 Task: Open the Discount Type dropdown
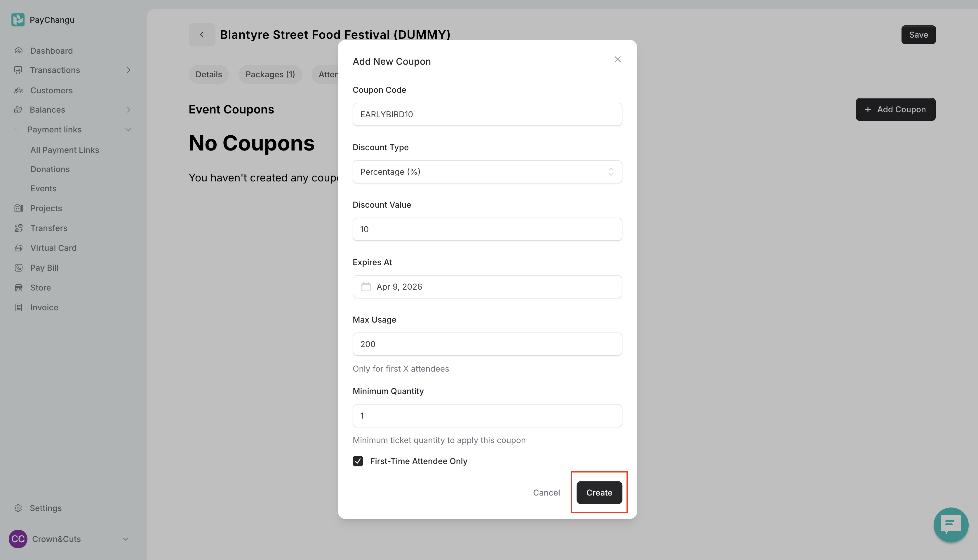(x=487, y=172)
